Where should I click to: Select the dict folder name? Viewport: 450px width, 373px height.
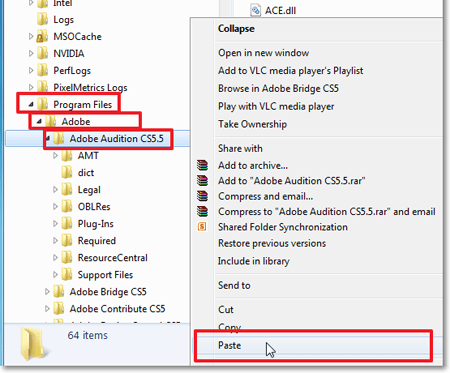click(x=86, y=173)
